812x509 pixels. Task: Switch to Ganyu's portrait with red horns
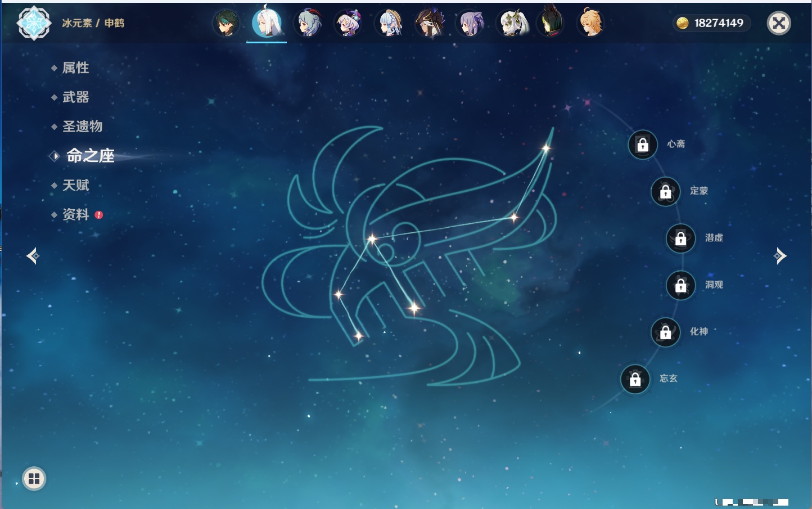point(308,23)
